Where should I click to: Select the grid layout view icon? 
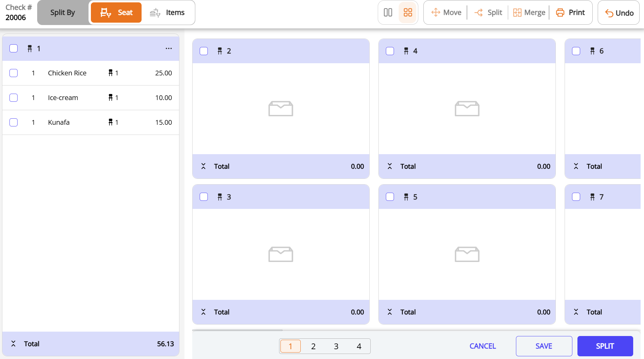[408, 12]
